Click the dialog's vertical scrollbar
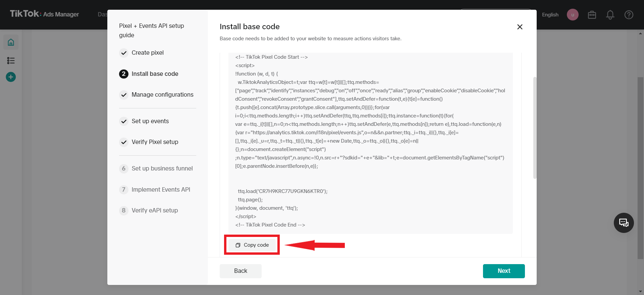 [x=535, y=128]
